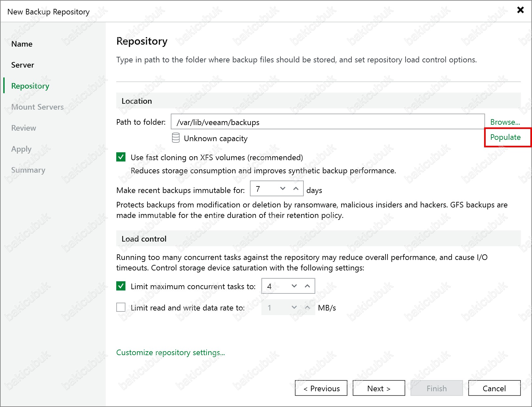Go back with the Previous button
The height and width of the screenshot is (407, 532).
point(321,388)
